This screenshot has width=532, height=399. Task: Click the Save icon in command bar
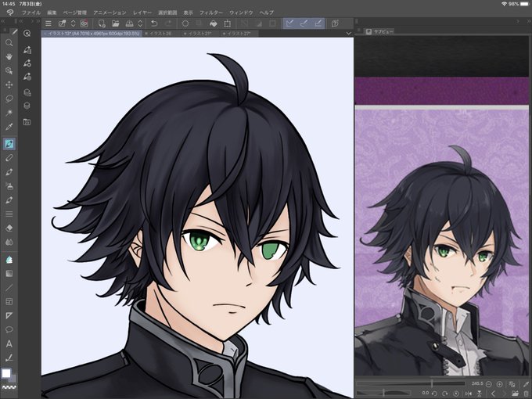coord(130,23)
